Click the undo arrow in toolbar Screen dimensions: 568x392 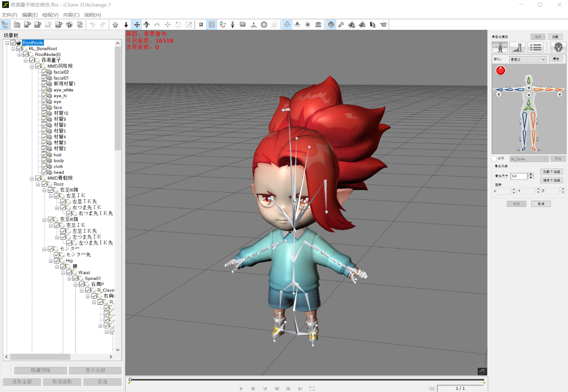(92, 25)
